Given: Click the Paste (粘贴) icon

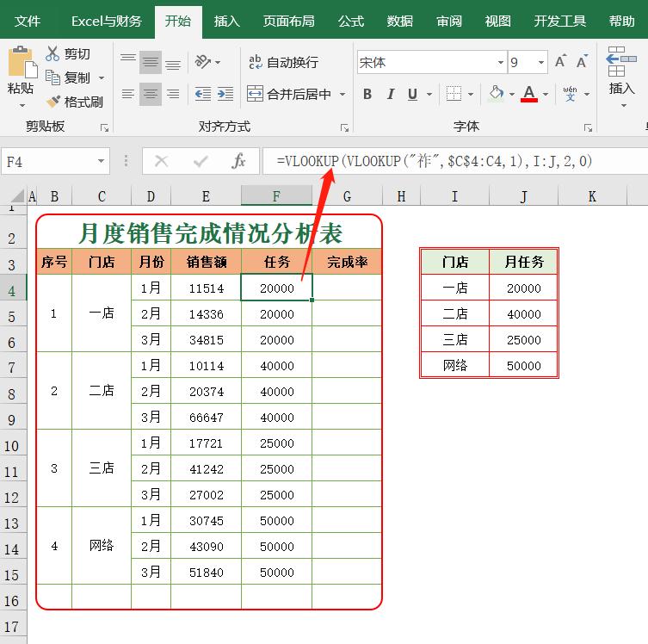Looking at the screenshot, I should [x=22, y=62].
